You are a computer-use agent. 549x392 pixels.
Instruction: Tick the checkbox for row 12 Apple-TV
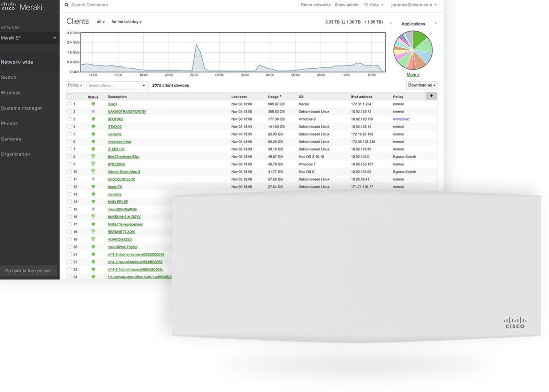point(70,187)
